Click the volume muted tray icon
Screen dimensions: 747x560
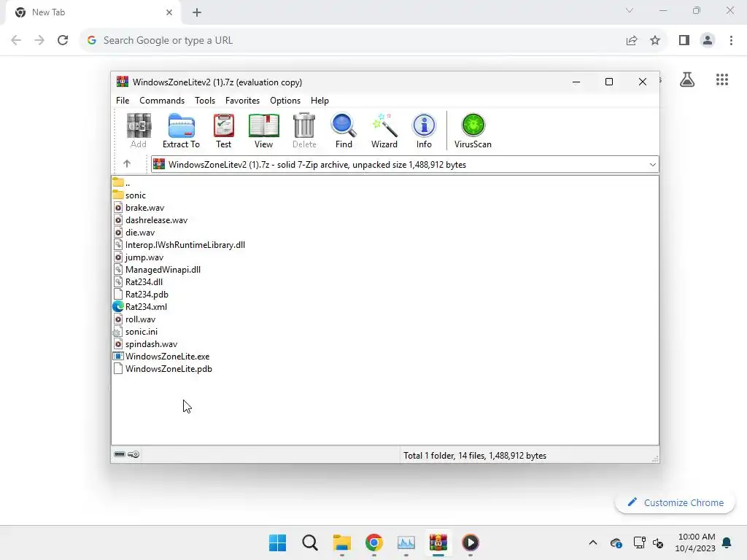pos(658,542)
